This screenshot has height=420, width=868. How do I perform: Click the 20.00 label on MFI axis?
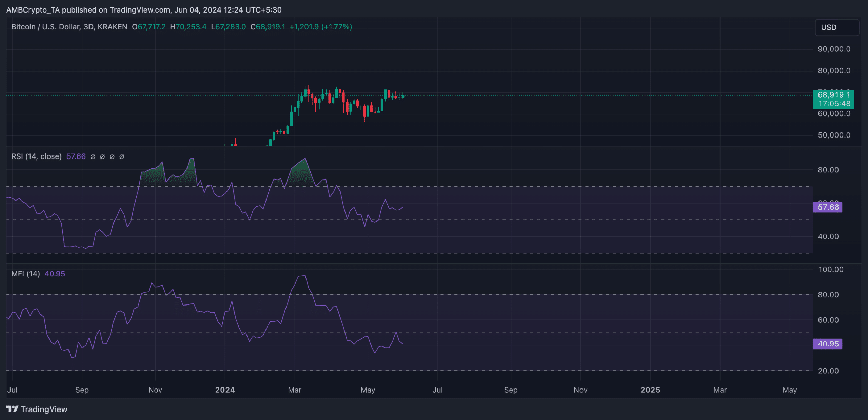tap(828, 371)
